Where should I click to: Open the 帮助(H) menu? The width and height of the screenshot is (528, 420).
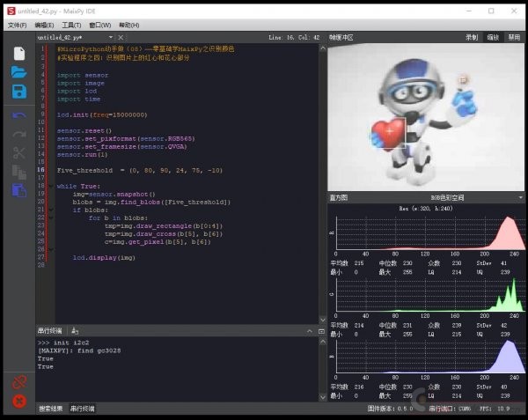point(129,26)
